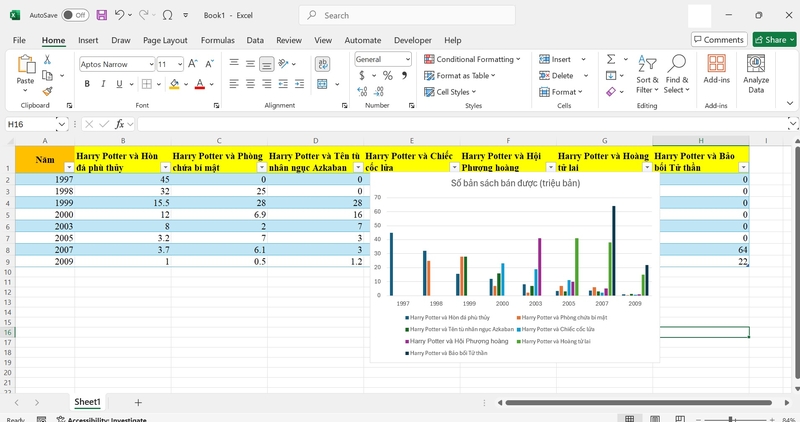Click the Share button
The image size is (800, 422).
pyautogui.click(x=774, y=39)
